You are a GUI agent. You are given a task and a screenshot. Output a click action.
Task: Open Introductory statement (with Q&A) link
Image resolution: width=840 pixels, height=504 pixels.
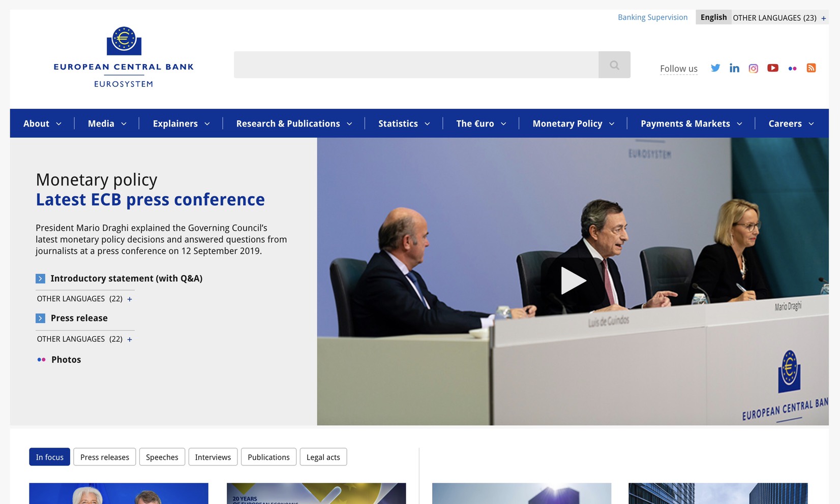(127, 278)
